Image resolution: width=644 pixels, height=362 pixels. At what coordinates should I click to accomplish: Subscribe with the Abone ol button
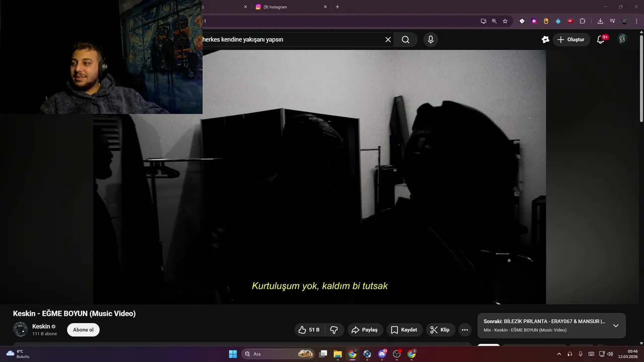pyautogui.click(x=84, y=330)
